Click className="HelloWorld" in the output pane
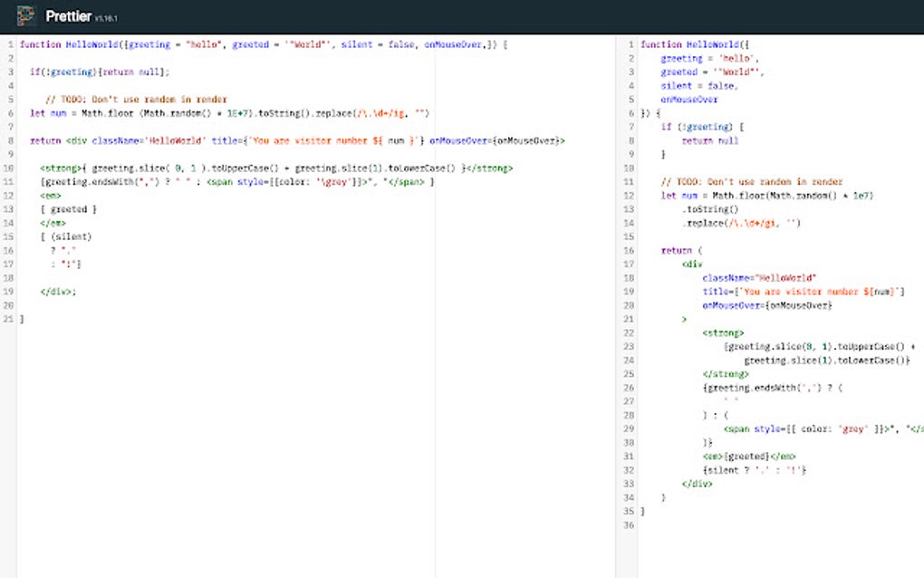924x578 pixels. pyautogui.click(x=759, y=277)
